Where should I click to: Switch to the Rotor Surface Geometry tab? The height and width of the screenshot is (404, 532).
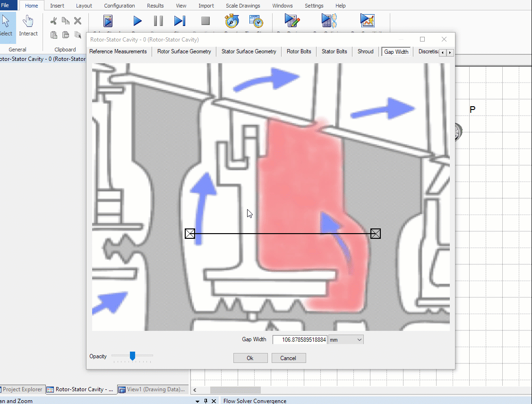(x=184, y=51)
